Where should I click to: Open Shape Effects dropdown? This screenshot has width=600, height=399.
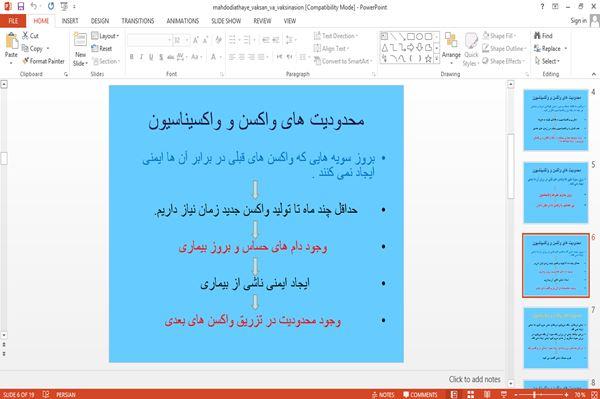coord(504,61)
